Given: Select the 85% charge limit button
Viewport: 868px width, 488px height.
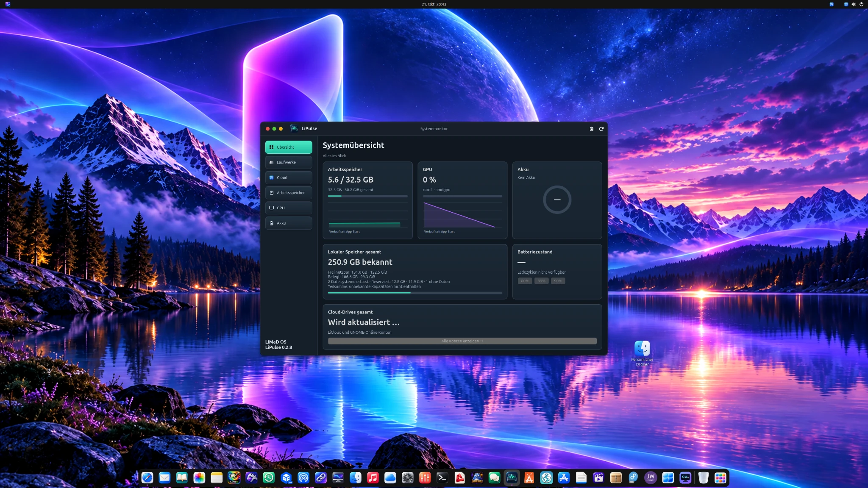Looking at the screenshot, I should [541, 281].
